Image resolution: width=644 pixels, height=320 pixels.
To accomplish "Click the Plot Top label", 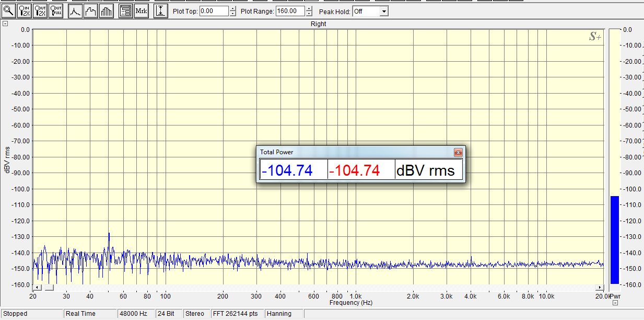I will click(x=185, y=11).
